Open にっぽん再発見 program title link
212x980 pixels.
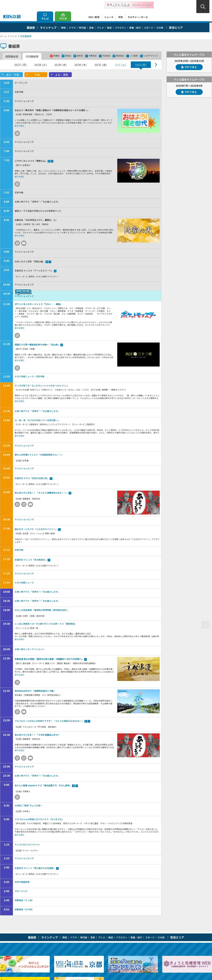(45, 624)
